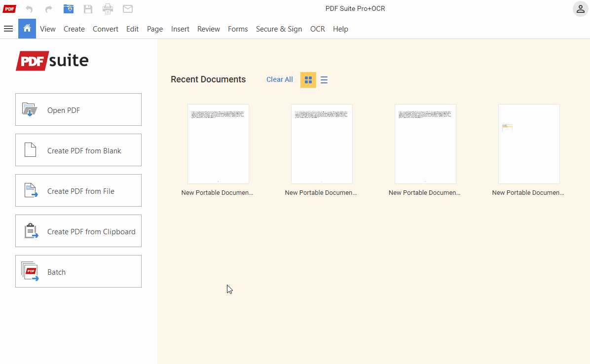Open the Create menu
Viewport: 590px width, 364px height.
[x=74, y=29]
